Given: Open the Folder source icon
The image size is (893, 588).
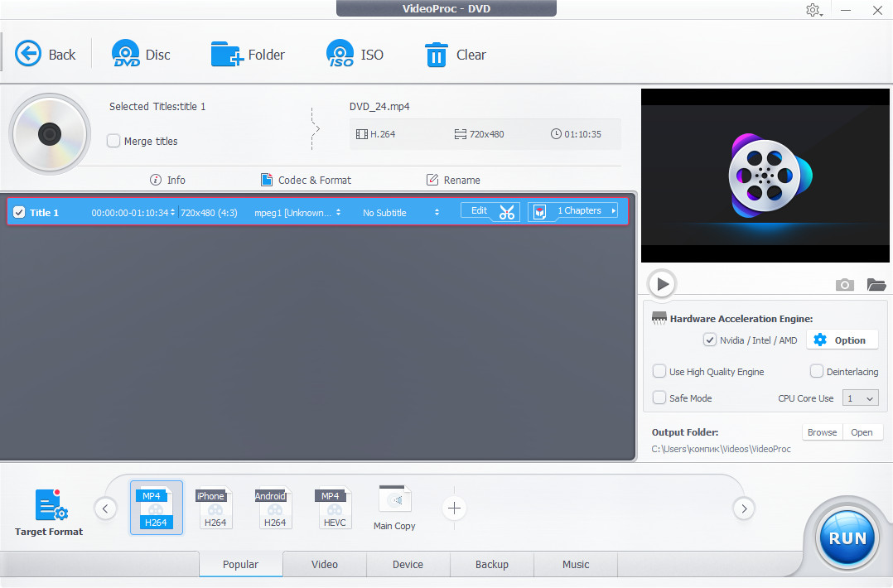Looking at the screenshot, I should pos(227,54).
